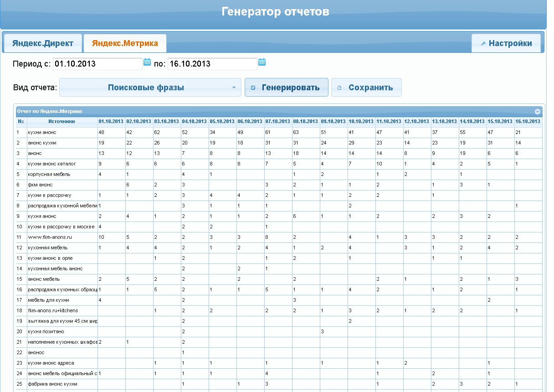Click the № column header
554x392 pixels.
(x=21, y=121)
